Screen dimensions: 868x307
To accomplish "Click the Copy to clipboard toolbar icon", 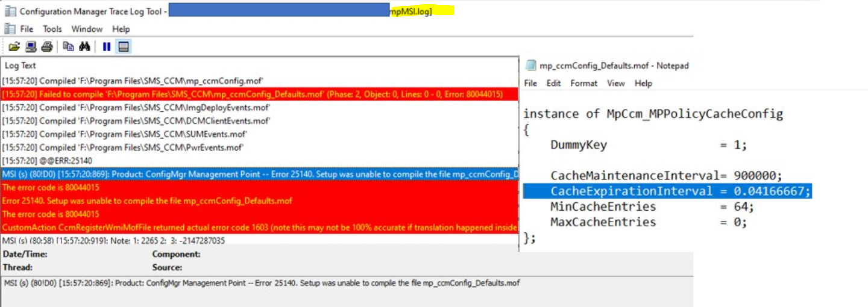I will click(x=68, y=46).
